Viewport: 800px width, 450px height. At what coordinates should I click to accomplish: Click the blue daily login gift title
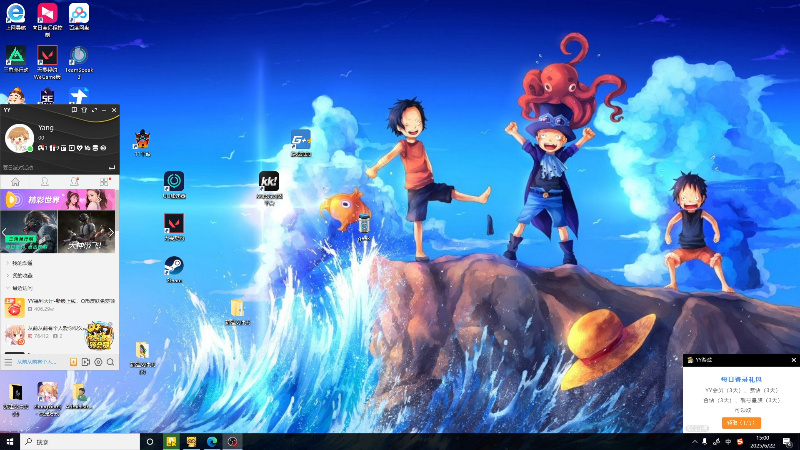(741, 380)
